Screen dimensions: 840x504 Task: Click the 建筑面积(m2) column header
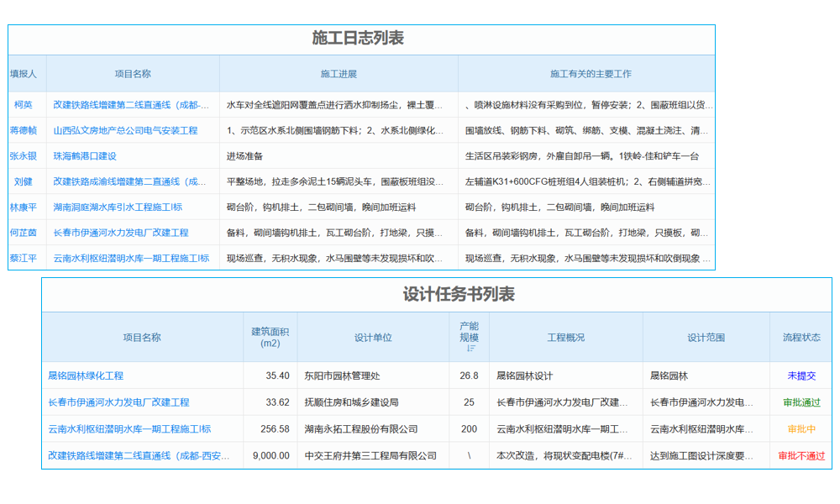[263, 337]
